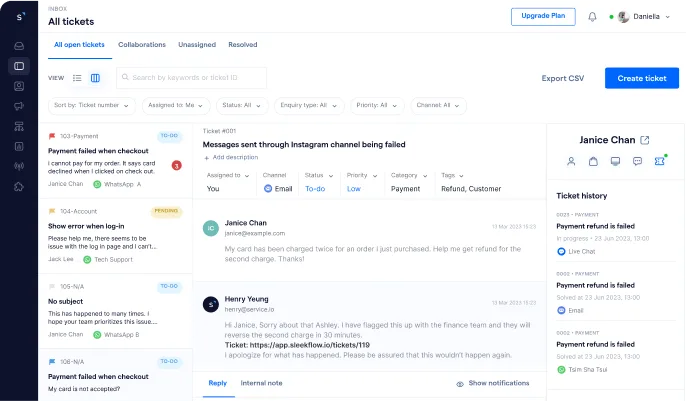The height and width of the screenshot is (401, 686).
Task: Click the Create ticket button
Action: pyautogui.click(x=642, y=78)
